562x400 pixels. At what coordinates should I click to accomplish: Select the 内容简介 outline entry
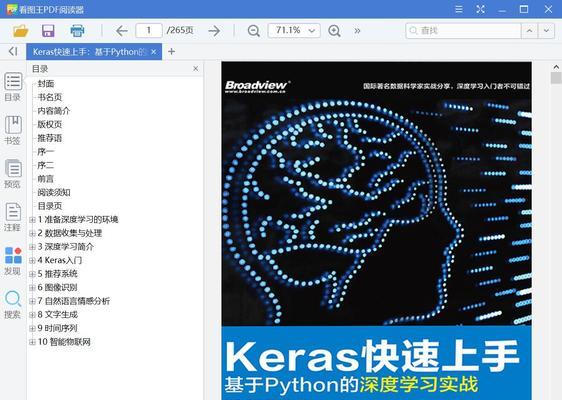[x=54, y=111]
